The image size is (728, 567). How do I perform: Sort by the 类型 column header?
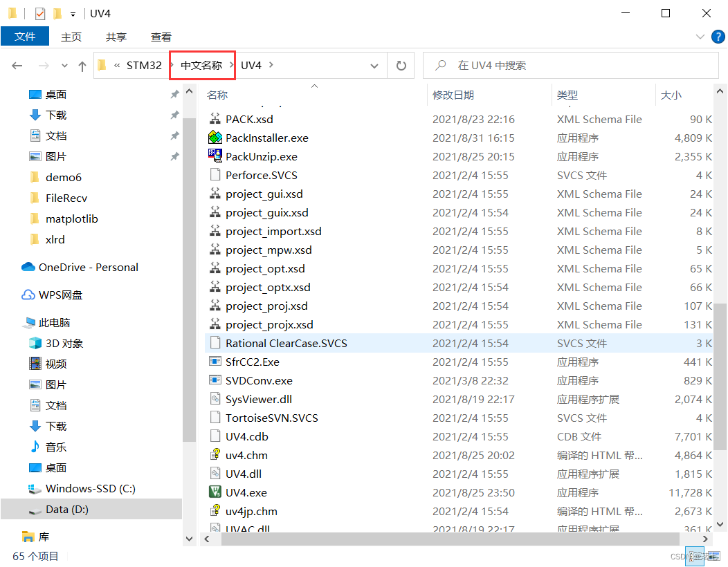pos(567,95)
